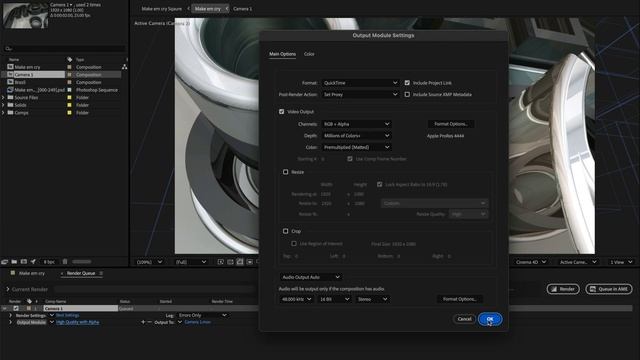
Task: Click the search icon in the Project panel
Action: click(x=8, y=49)
